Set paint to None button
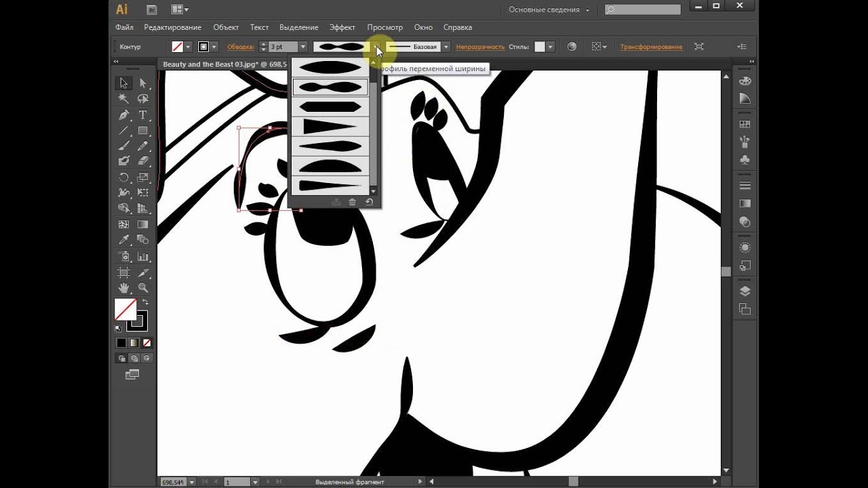 [146, 343]
